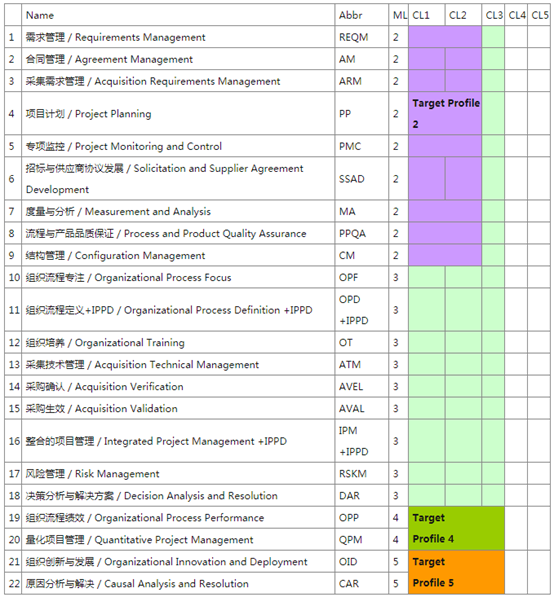Select the MA abbreviation cell
Image resolution: width=554 pixels, height=597 pixels.
[x=362, y=211]
